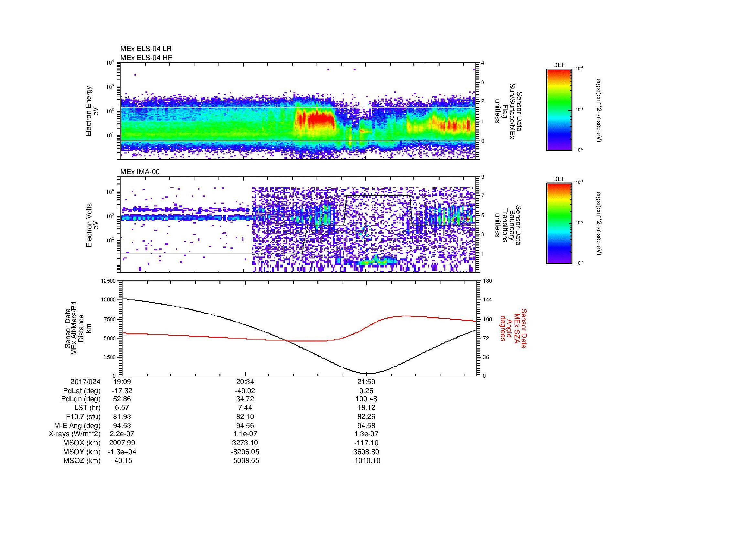Click the MSOZ value '-5008.55'
The image size is (756, 534).
click(x=245, y=461)
